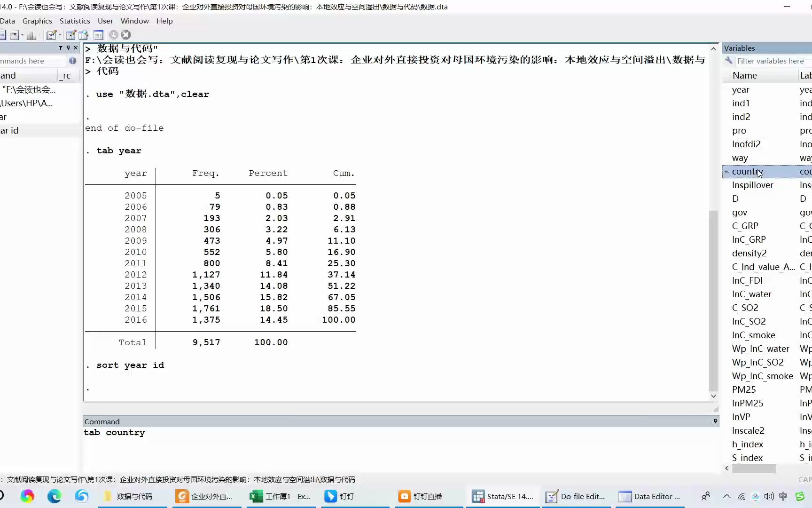Image resolution: width=812 pixels, height=508 pixels.
Task: Switch to Data Editor in taskbar
Action: [649, 496]
